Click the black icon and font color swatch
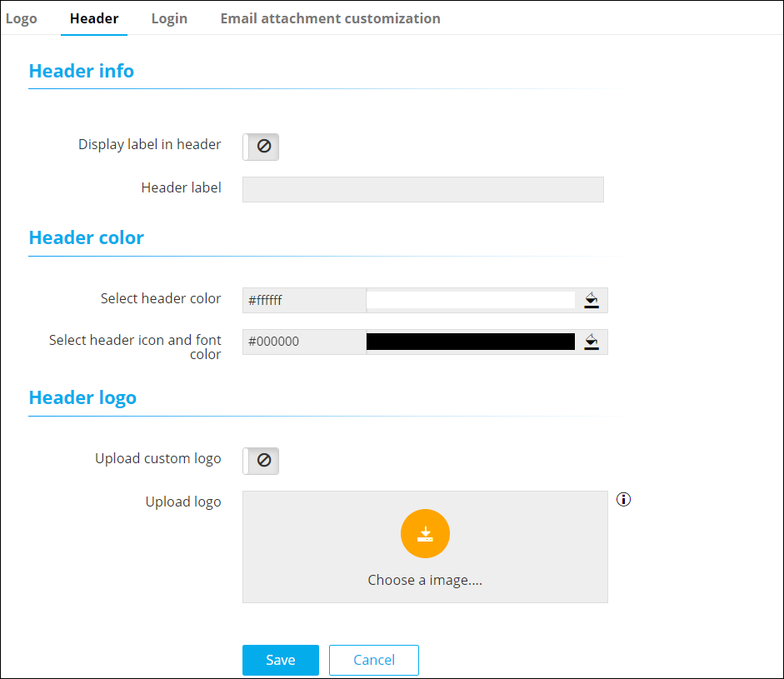The height and width of the screenshot is (679, 784). coord(471,342)
